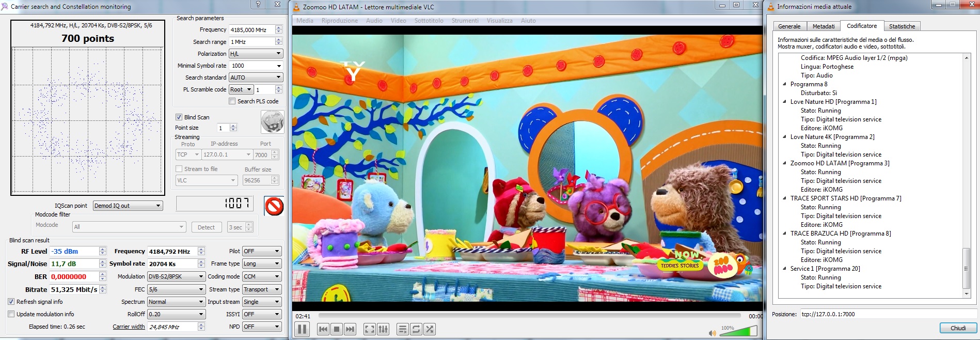This screenshot has height=340, width=980.
Task: Increase Point size spinner
Action: (x=233, y=126)
